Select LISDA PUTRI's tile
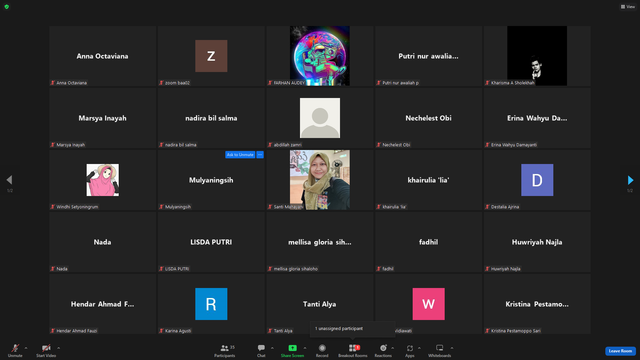Screen dimensions: 640x360 (x=211, y=242)
